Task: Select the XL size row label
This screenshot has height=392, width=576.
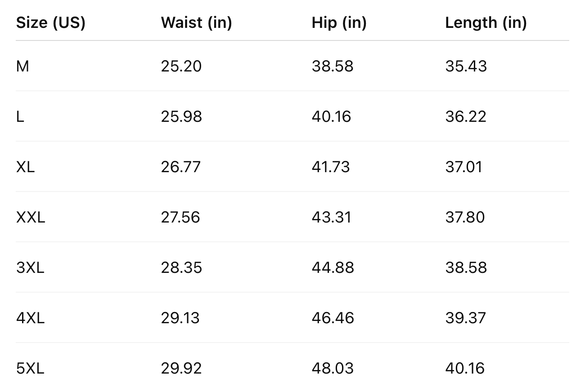Action: tap(25, 167)
